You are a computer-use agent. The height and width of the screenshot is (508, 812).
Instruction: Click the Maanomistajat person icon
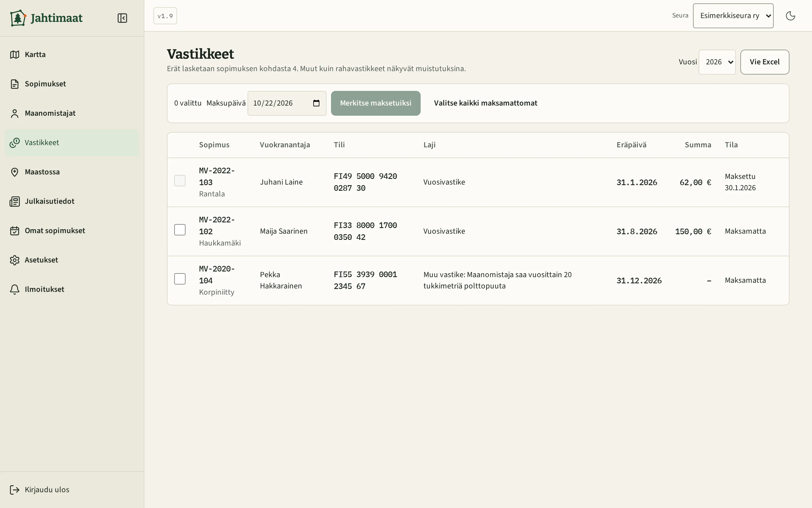click(x=14, y=113)
